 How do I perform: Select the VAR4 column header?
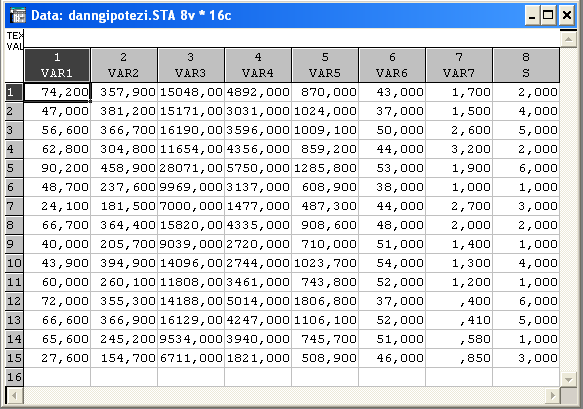pos(258,65)
